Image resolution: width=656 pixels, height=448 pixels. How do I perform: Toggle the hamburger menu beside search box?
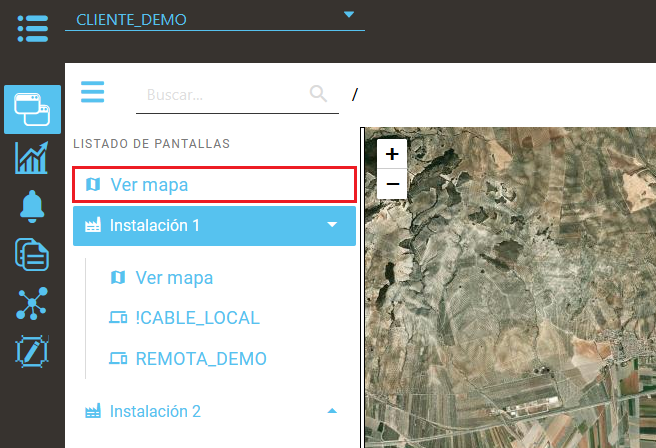(x=93, y=93)
